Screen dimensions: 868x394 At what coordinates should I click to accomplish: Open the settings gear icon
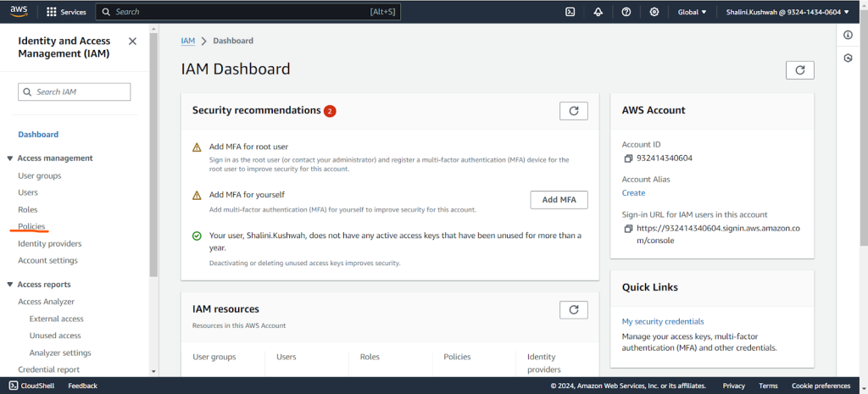tap(654, 12)
